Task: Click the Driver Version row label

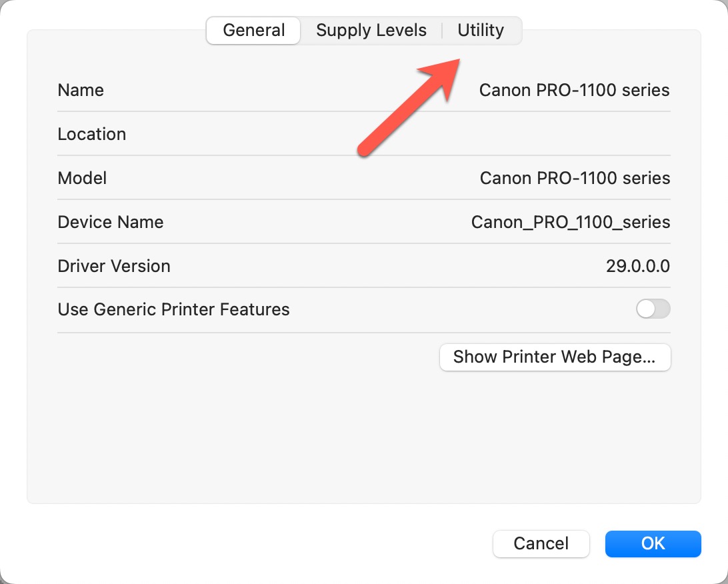Action: pos(114,266)
